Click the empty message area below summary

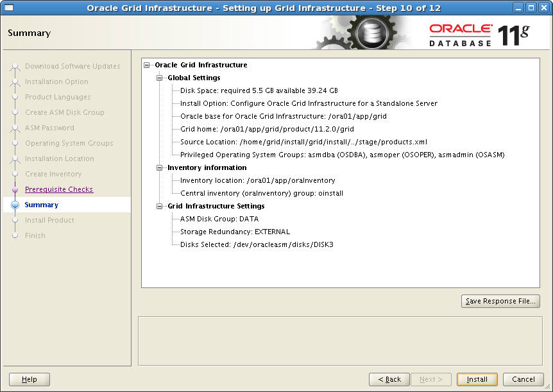point(340,341)
